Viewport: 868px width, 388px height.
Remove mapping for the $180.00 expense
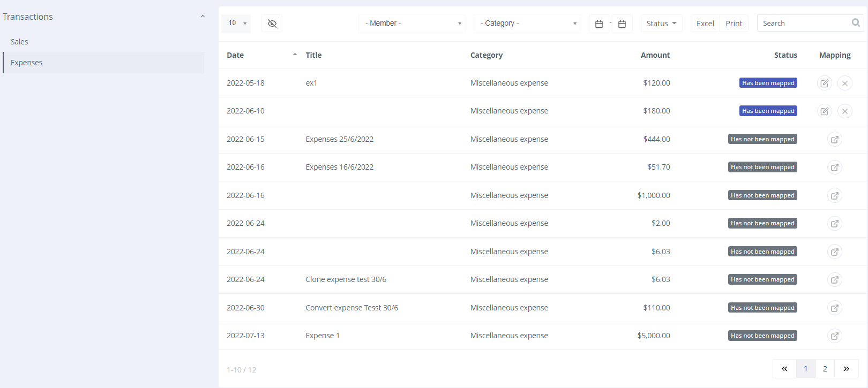click(x=844, y=111)
